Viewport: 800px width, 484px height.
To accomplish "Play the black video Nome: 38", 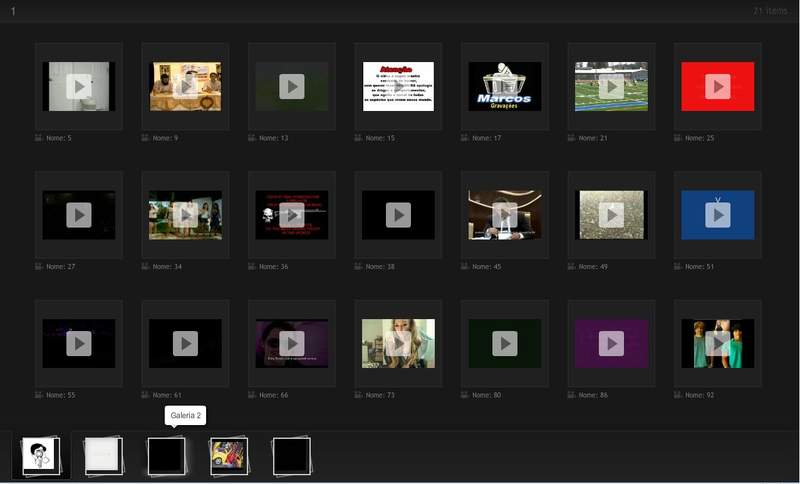I will pyautogui.click(x=398, y=215).
